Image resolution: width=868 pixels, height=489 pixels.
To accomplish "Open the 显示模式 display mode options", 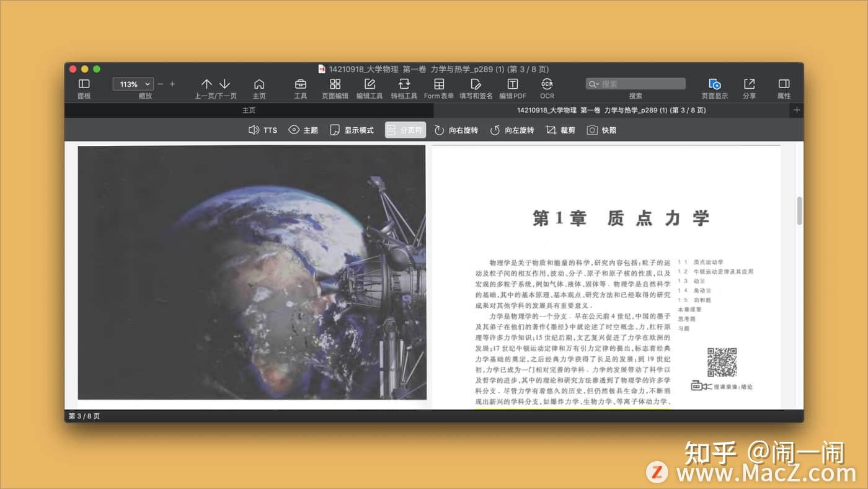I will 352,130.
